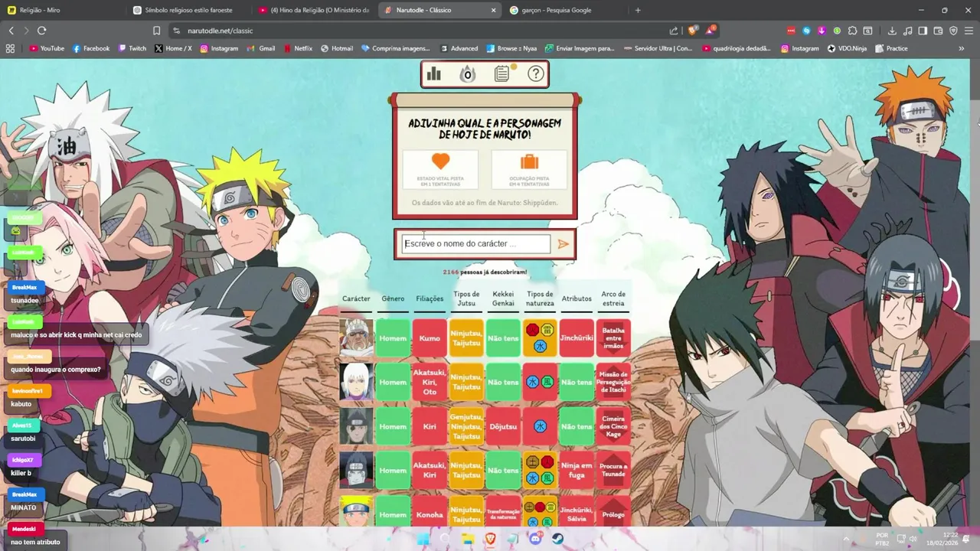Open Discord from taskbar

[x=536, y=539]
